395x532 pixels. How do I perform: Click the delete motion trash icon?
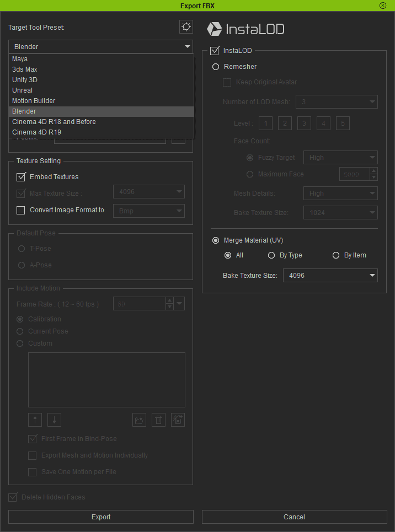159,420
